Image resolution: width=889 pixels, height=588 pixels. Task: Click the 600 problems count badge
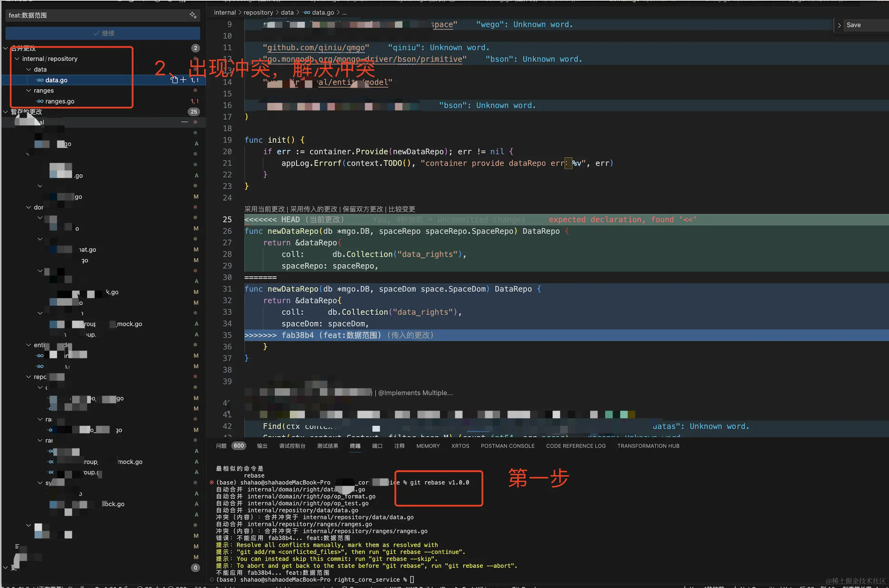[238, 446]
